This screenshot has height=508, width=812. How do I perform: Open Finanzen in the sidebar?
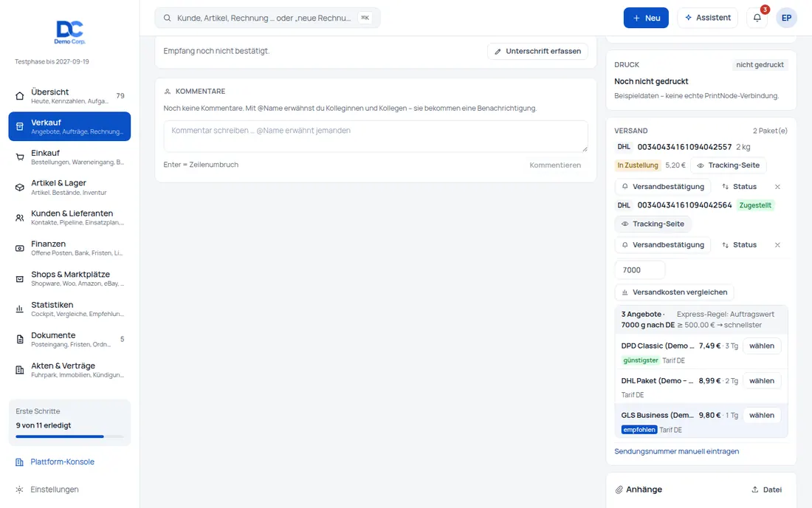point(69,248)
